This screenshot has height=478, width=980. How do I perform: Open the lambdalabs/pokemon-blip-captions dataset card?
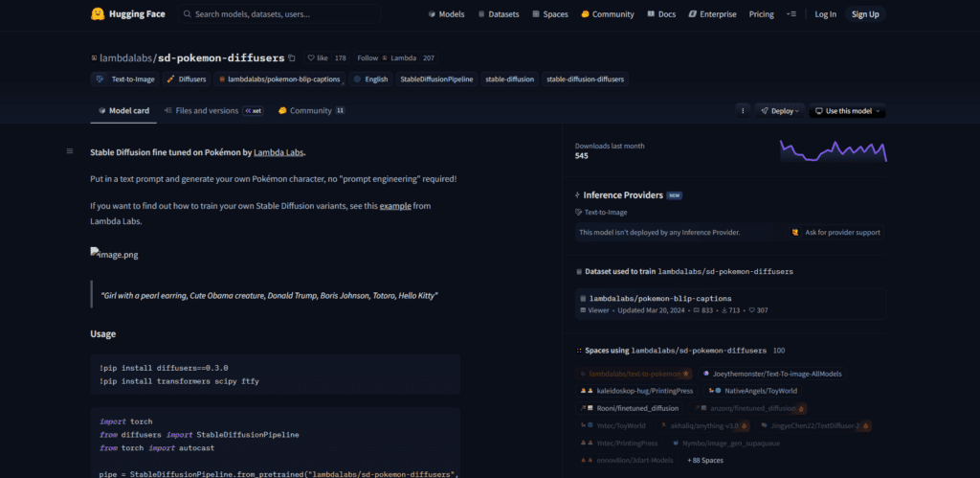(x=730, y=304)
